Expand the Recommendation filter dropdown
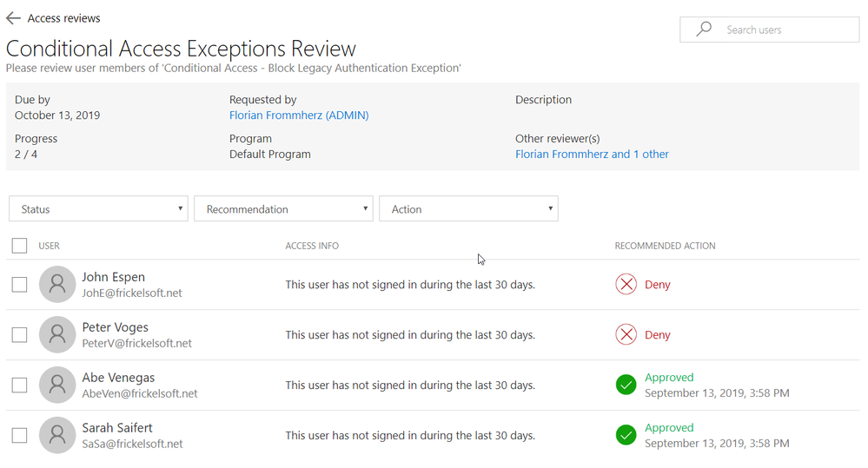This screenshot has width=868, height=468. 283,209
